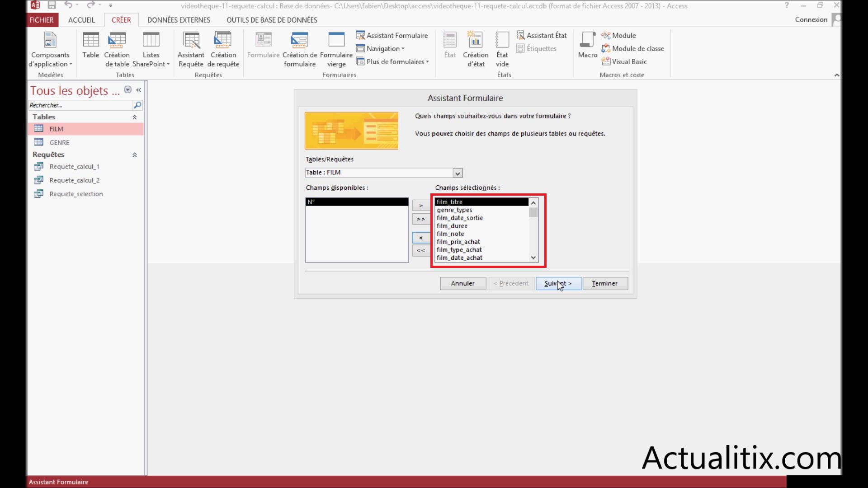Image resolution: width=868 pixels, height=488 pixels.
Task: Select Requete_selection query
Action: 86,194
